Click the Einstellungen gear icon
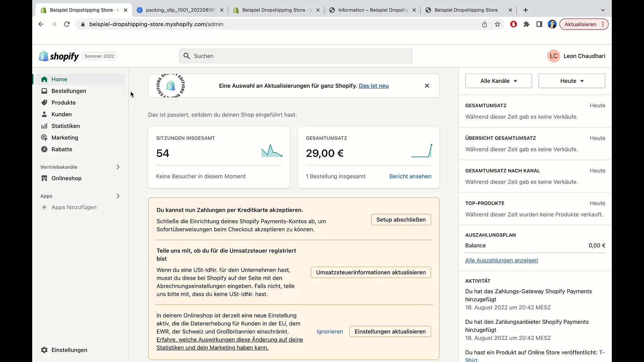The height and width of the screenshot is (362, 644). (44, 350)
